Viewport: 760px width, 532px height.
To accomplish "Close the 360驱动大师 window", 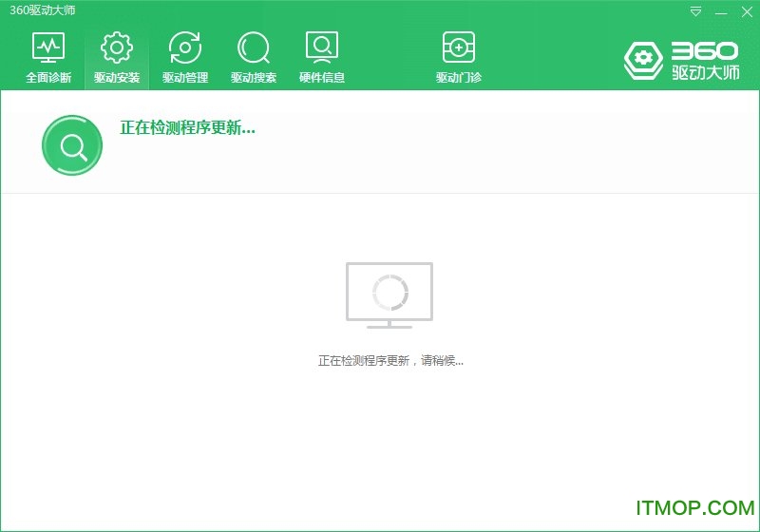I will click(747, 12).
